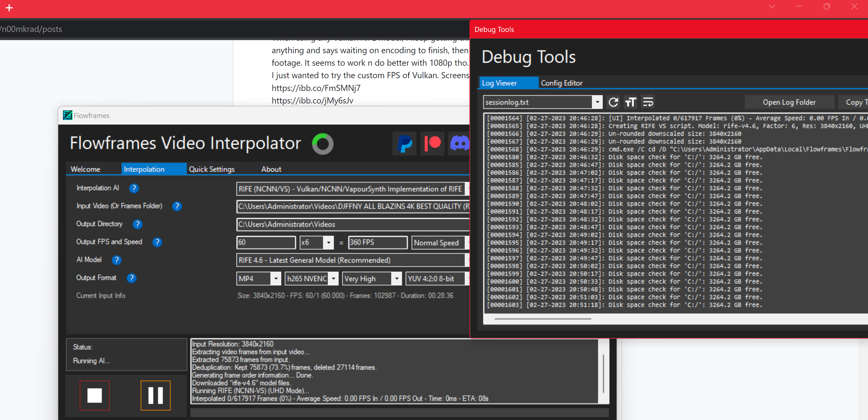The width and height of the screenshot is (868, 420).
Task: Click the Interpolation AI help icon
Action: [x=134, y=188]
